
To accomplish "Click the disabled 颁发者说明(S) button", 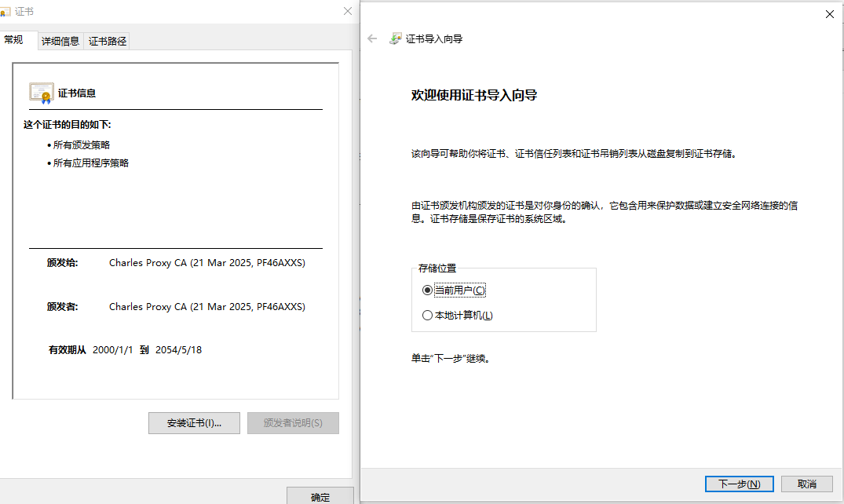I will [294, 423].
